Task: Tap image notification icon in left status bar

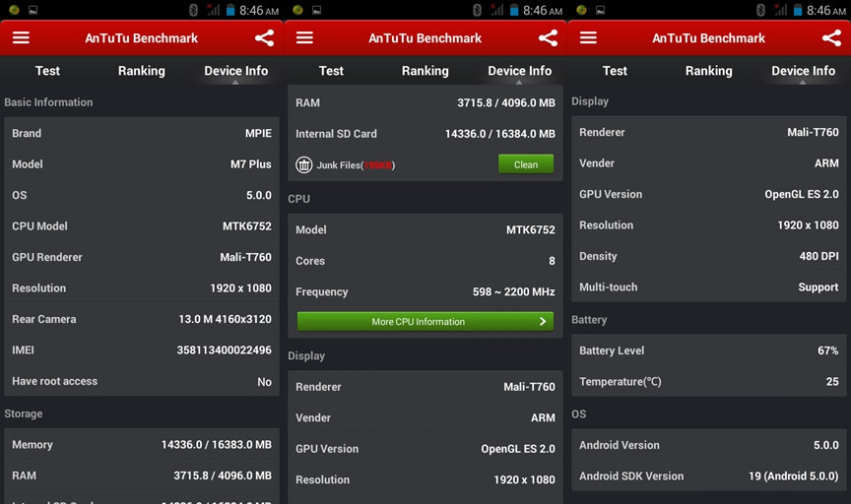Action: (x=33, y=10)
